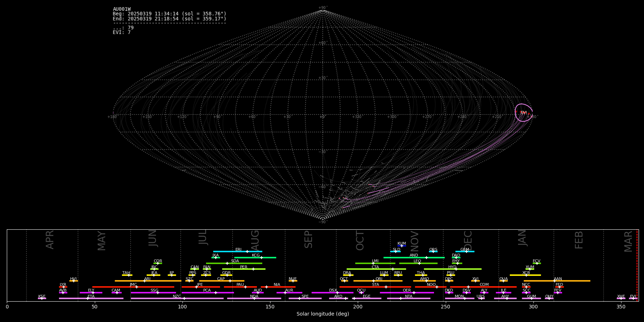Screen dimensions: 644x322
Task: Click the 200 tick on solar longitude axis
Action: click(x=358, y=307)
